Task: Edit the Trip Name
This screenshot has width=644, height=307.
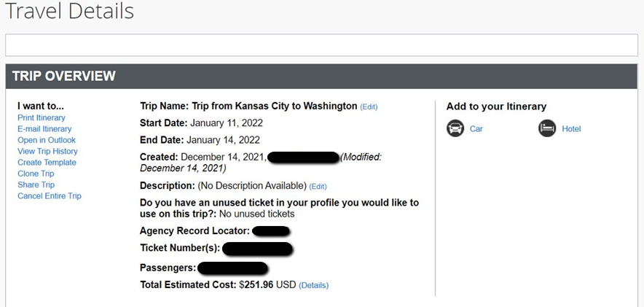Action: click(369, 107)
